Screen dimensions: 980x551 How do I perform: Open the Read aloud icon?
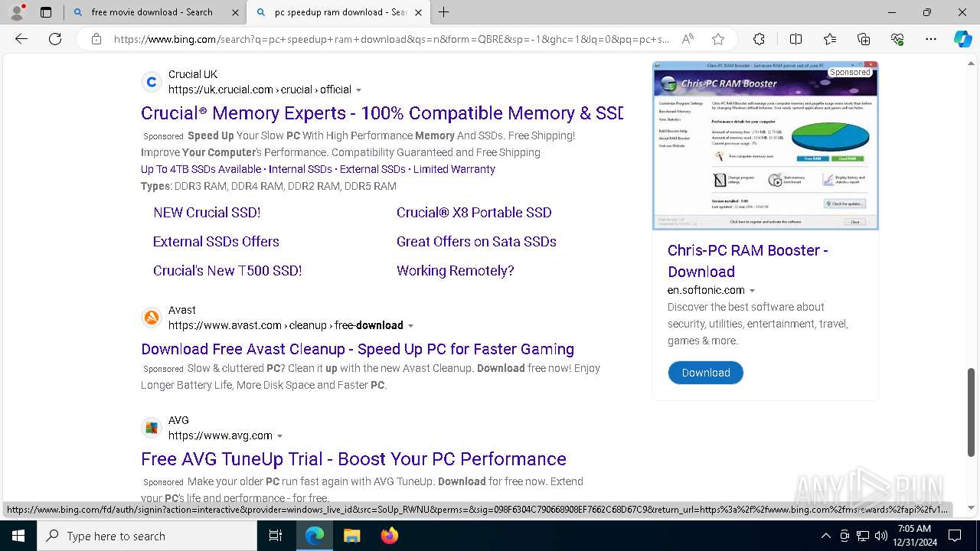688,39
